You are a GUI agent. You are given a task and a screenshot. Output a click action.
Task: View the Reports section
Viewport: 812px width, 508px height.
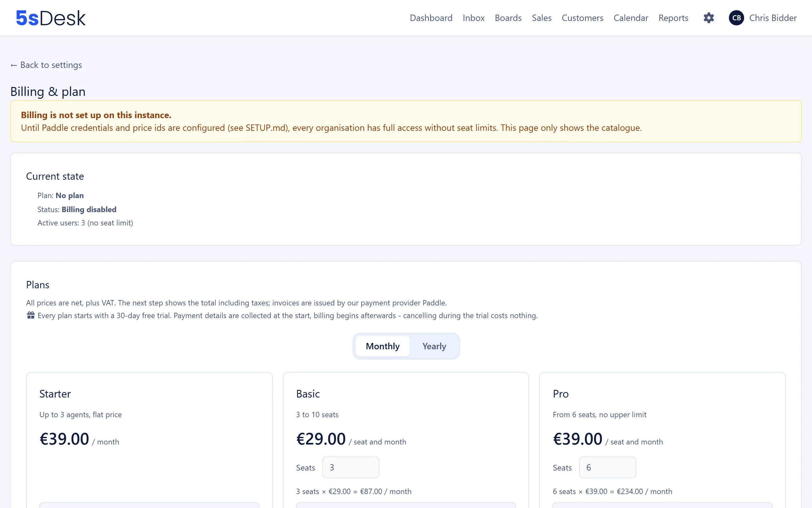pyautogui.click(x=673, y=18)
